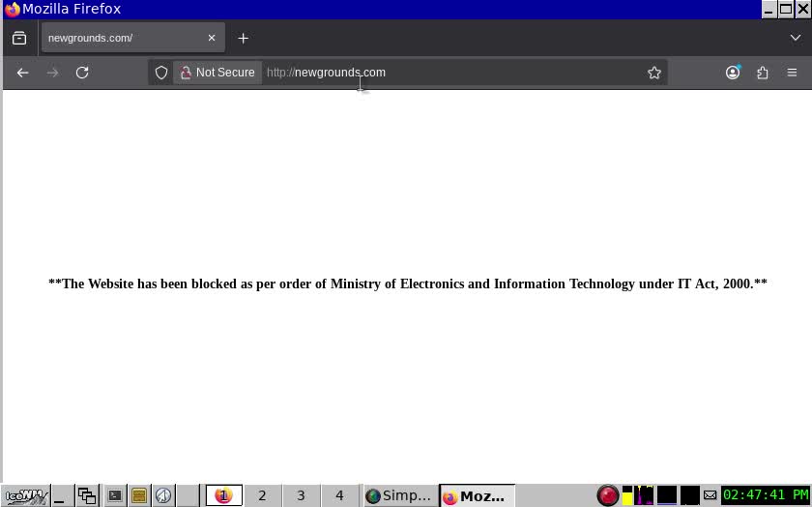Click the yellow battery status indicator
This screenshot has width=812, height=507.
point(627,495)
